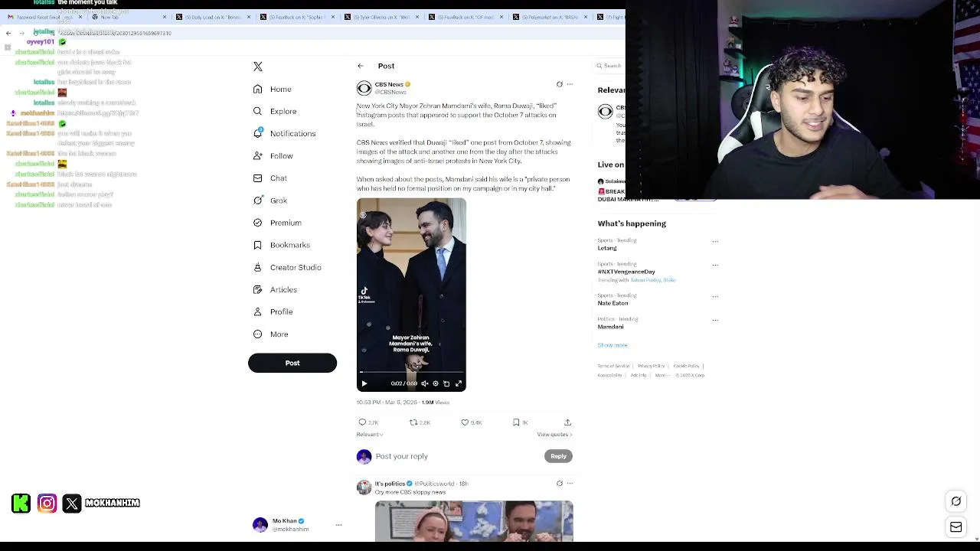Open trending topic Letang

607,248
